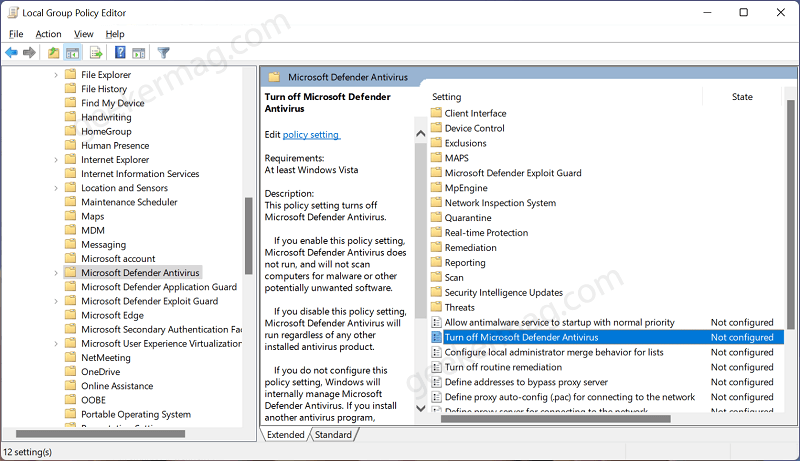The image size is (800, 461).
Task: Click the folder icon in Microsoft Defender Antivirus header
Action: [274, 77]
